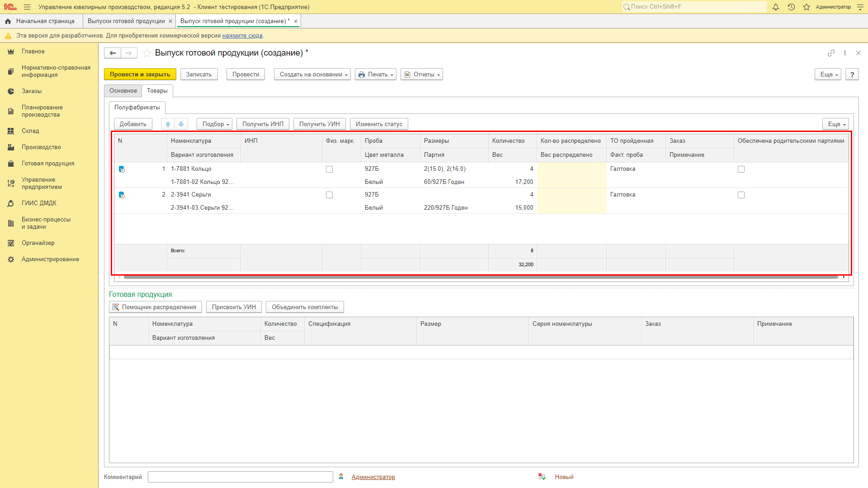Expand the Печать dropdown
The image size is (868, 488).
376,75
